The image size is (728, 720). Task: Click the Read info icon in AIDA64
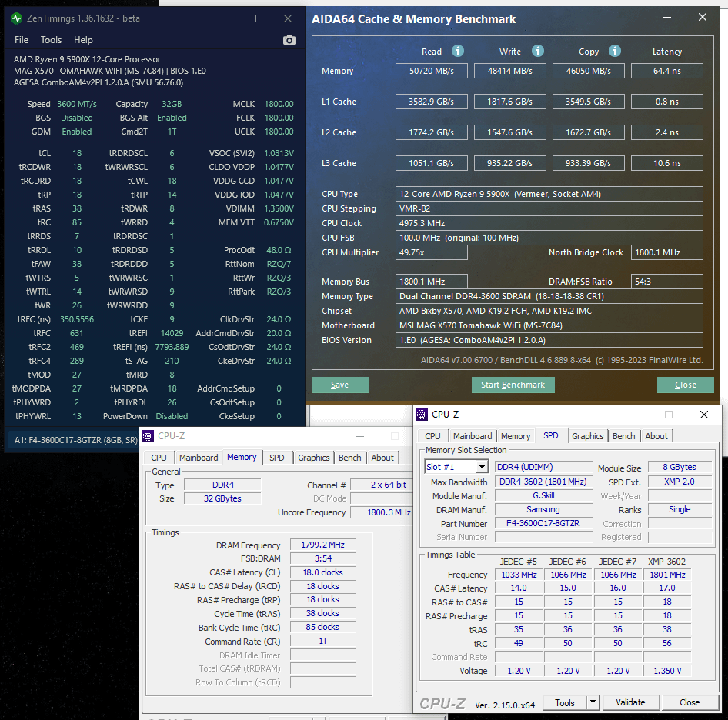coord(458,51)
